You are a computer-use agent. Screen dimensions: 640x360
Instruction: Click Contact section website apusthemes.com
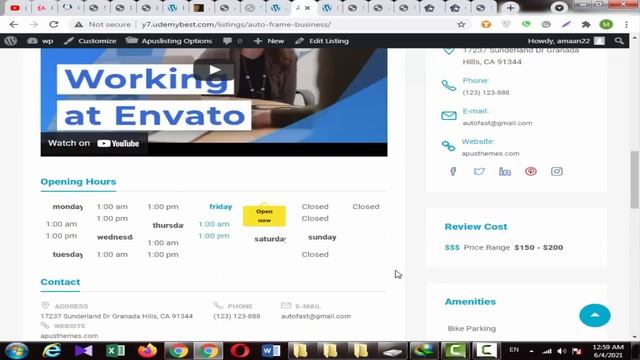point(69,336)
